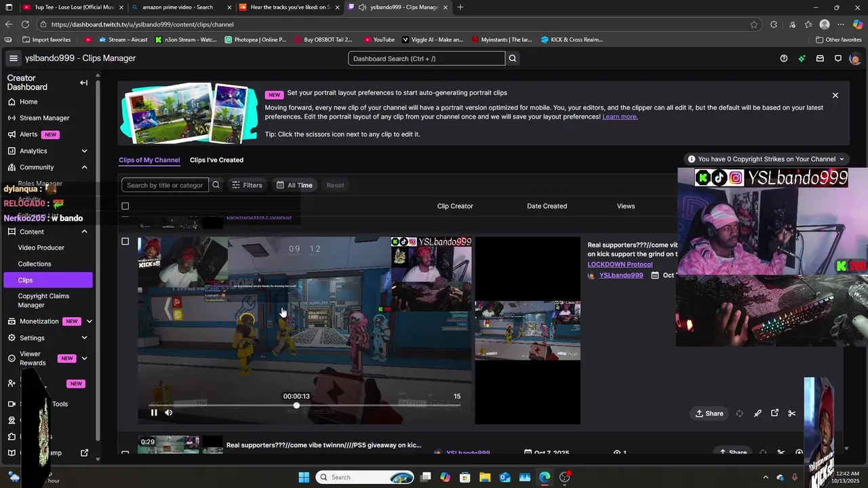The width and height of the screenshot is (868, 488).
Task: Open the YouTube bookmark in the favorites bar
Action: point(379,39)
